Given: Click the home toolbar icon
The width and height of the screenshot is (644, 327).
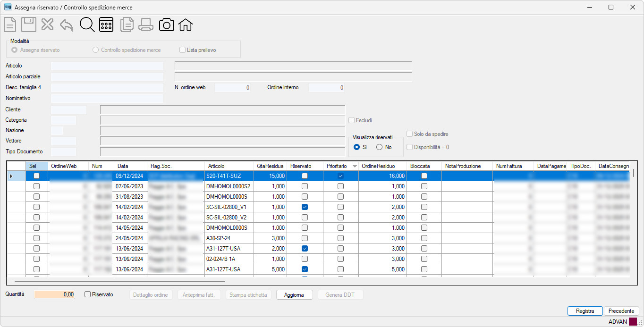Looking at the screenshot, I should coord(185,25).
